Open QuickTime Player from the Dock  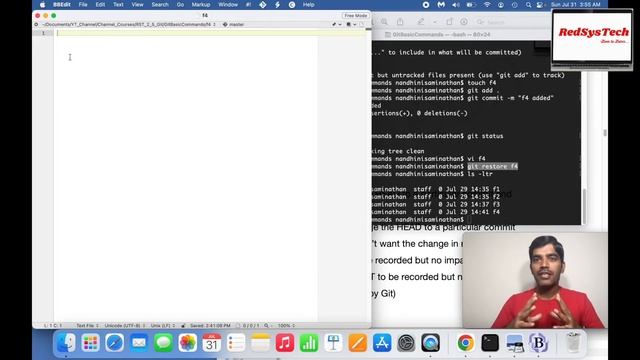click(431, 343)
